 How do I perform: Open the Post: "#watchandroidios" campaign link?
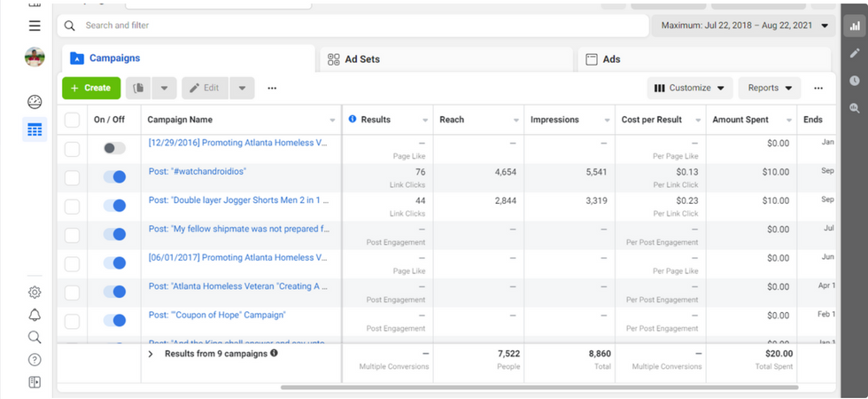pos(198,171)
